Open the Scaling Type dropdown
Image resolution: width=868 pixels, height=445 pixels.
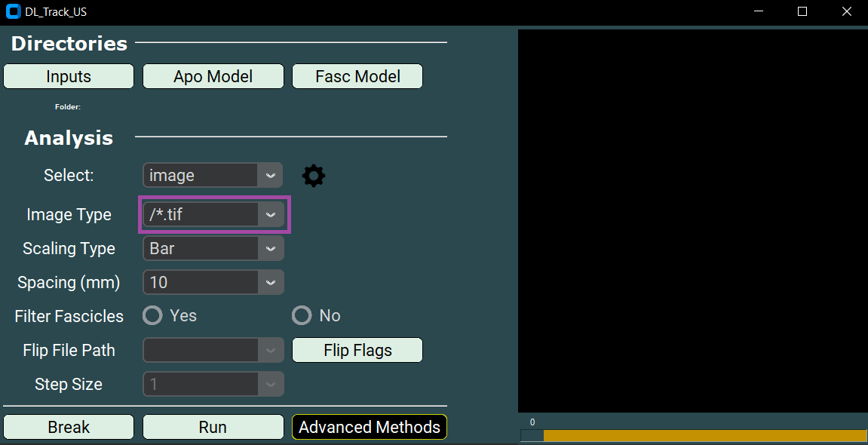click(213, 248)
